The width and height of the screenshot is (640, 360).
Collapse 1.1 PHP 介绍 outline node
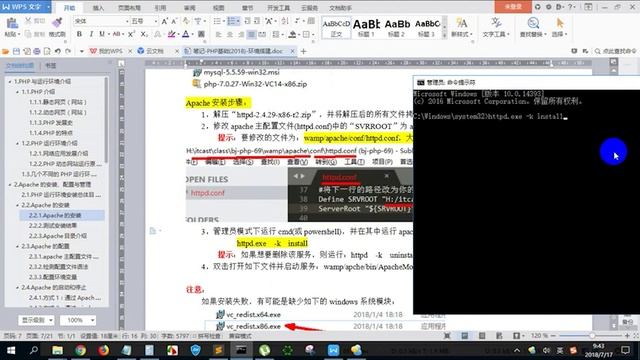(18, 92)
